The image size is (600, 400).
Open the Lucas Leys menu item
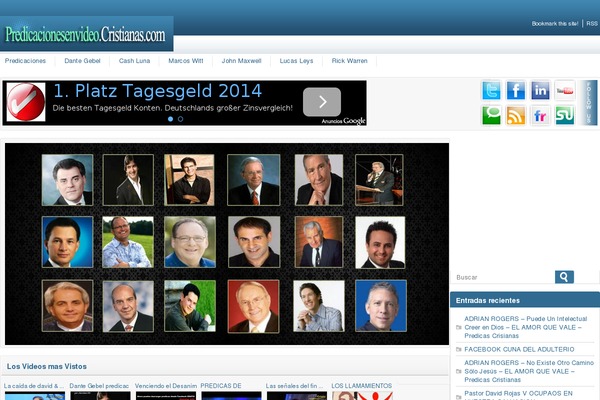tap(296, 61)
